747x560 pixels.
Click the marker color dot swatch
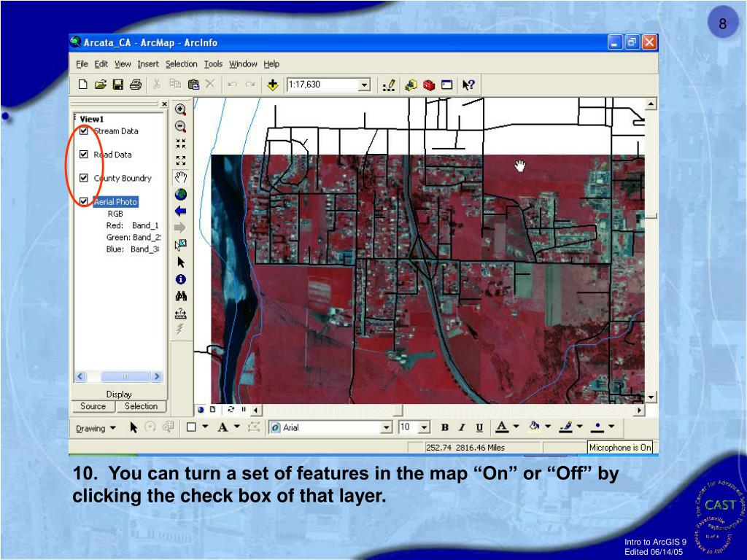pos(597,427)
